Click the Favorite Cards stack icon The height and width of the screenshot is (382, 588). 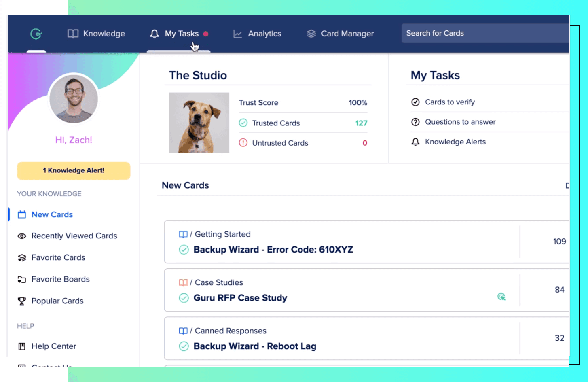pos(22,258)
